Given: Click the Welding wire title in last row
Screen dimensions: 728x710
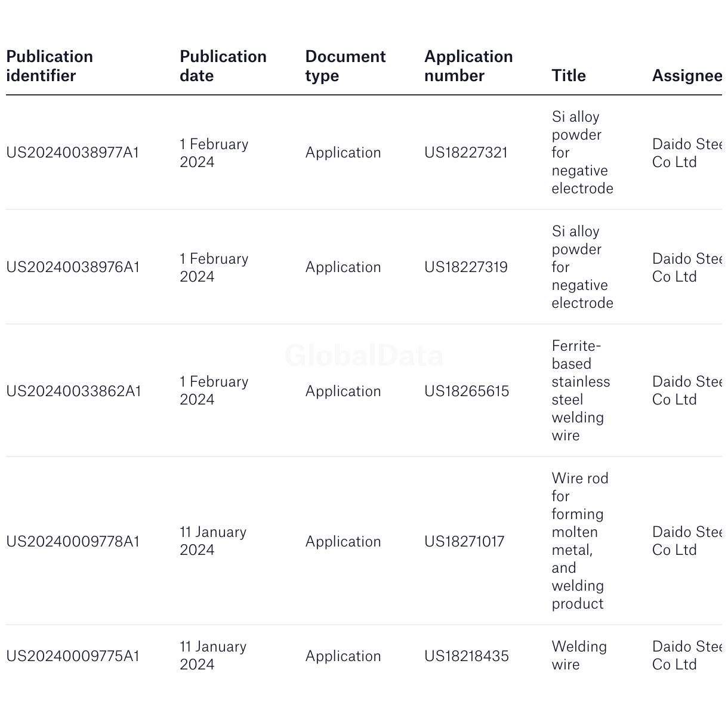Looking at the screenshot, I should 579,656.
